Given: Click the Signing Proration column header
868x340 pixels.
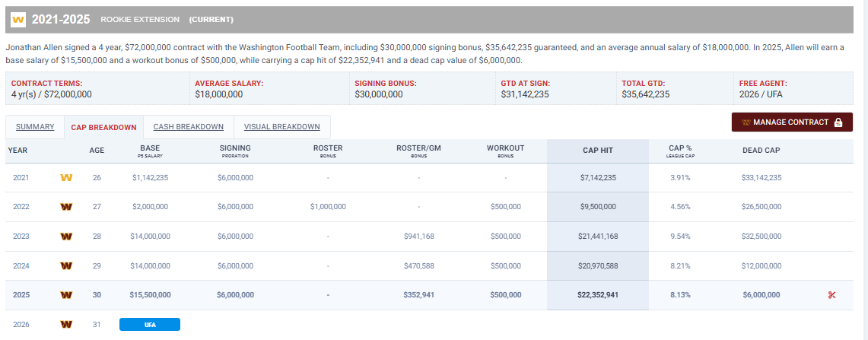Looking at the screenshot, I should point(235,151).
